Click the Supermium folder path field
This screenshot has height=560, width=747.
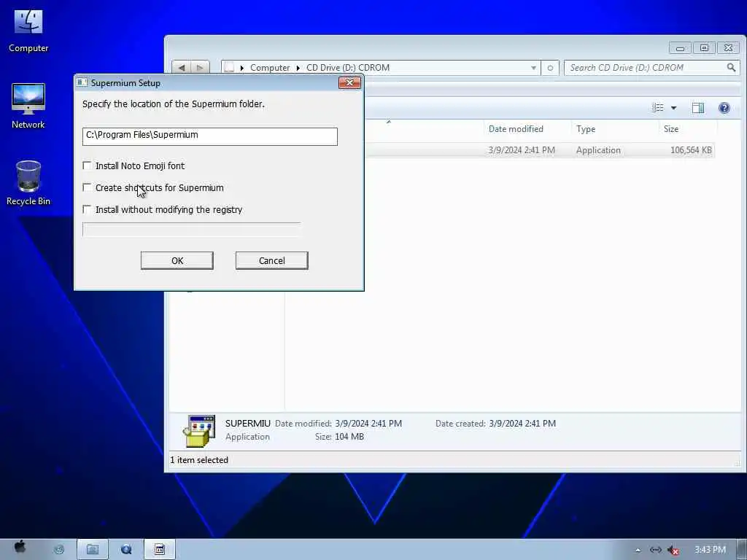coord(210,136)
